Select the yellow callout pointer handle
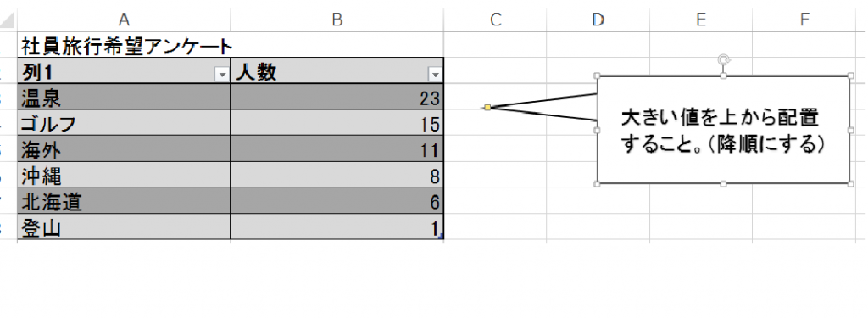Viewport: 868px width, 319px height. point(487,108)
